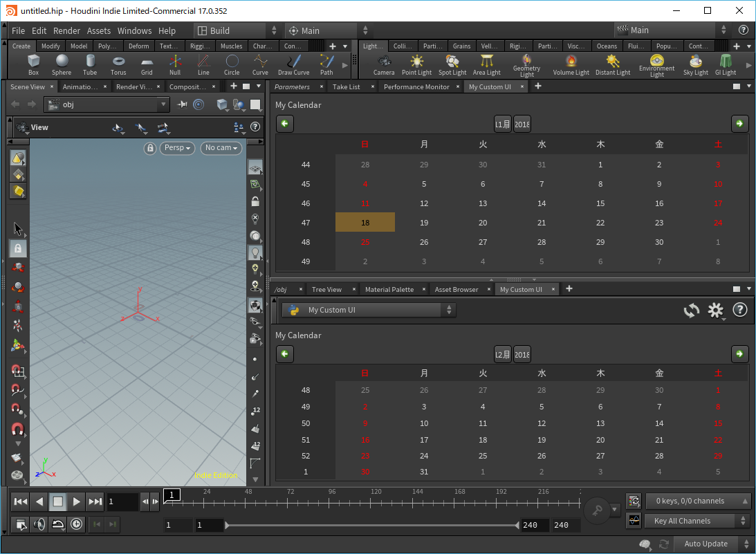
Task: Click the Sky Light shelf tool
Action: pos(695,65)
